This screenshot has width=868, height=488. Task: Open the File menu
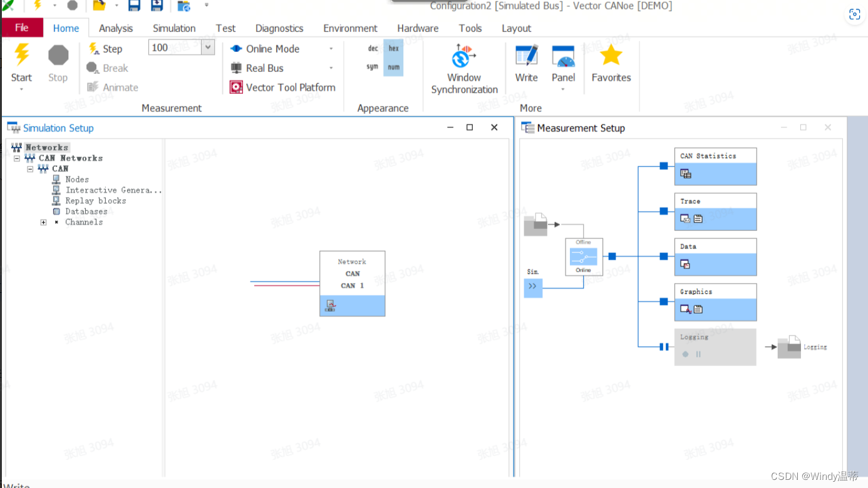point(22,28)
